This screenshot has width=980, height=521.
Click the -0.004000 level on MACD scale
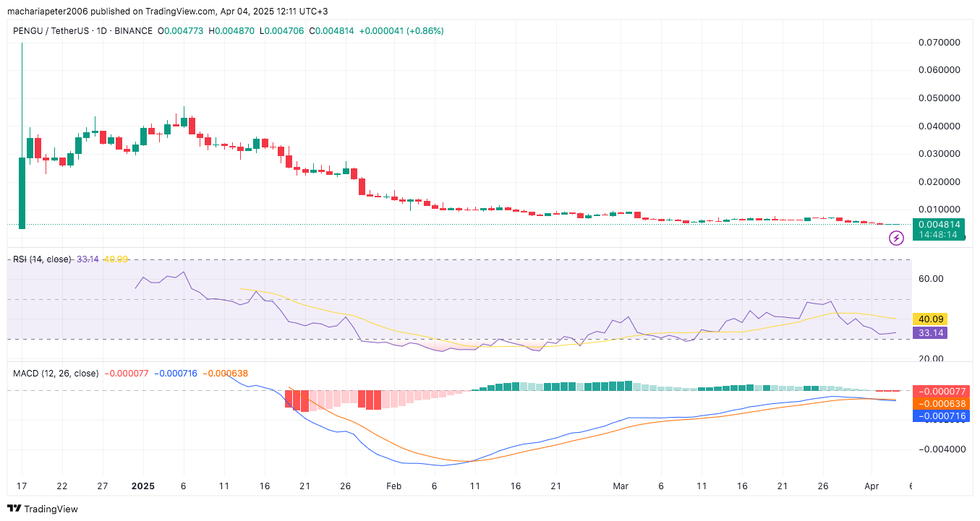pyautogui.click(x=939, y=449)
